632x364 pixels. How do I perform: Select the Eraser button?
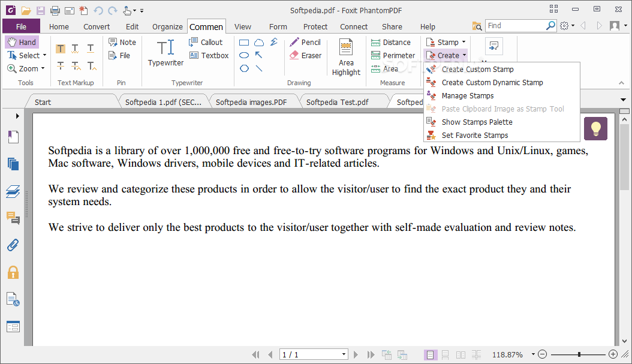(305, 55)
